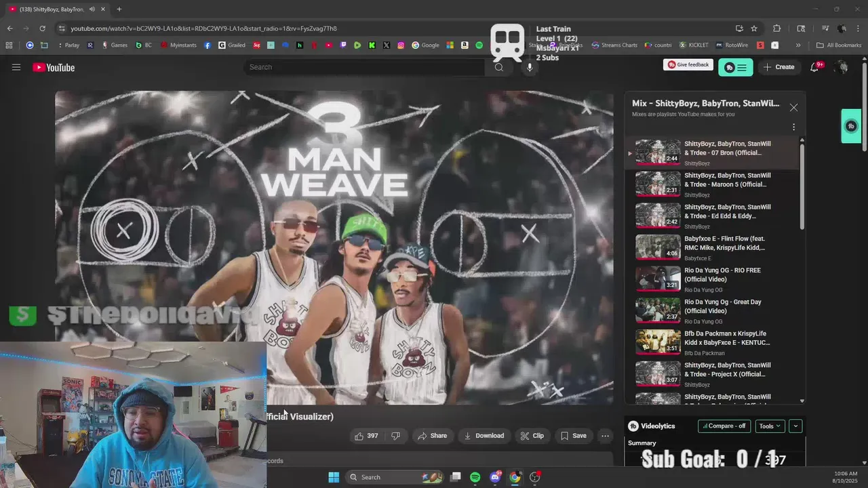Open the Facebook bookmark icon
Viewport: 868px width, 488px height.
point(208,45)
